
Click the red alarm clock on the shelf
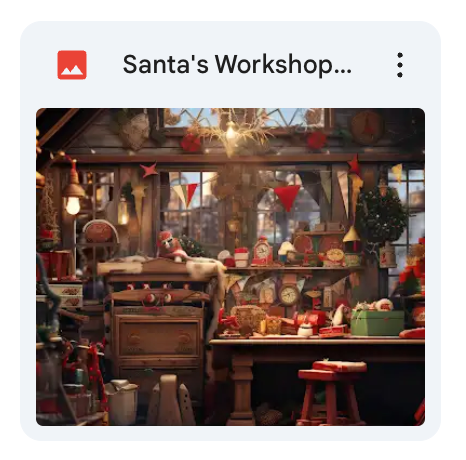tap(262, 251)
